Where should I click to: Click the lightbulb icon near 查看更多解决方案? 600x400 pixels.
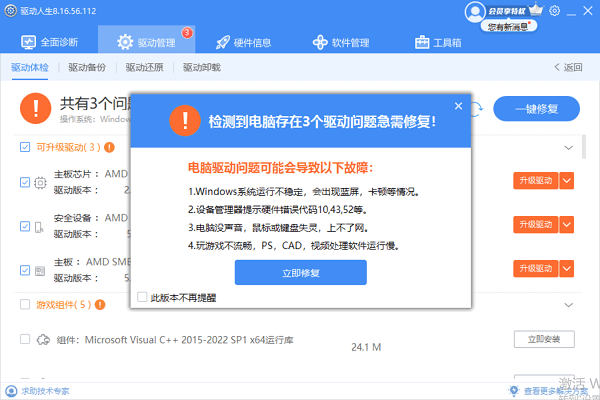(514, 391)
